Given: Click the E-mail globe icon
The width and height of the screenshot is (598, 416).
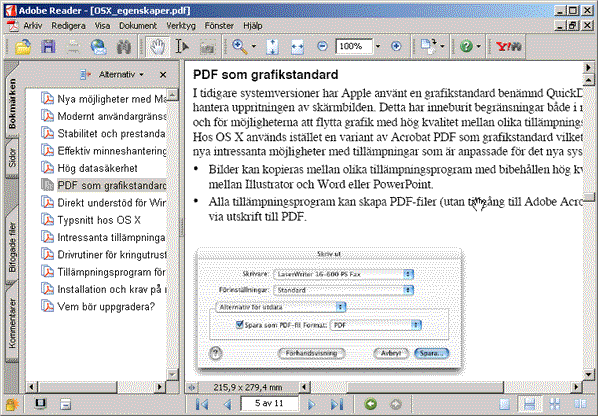Looking at the screenshot, I should (x=99, y=47).
